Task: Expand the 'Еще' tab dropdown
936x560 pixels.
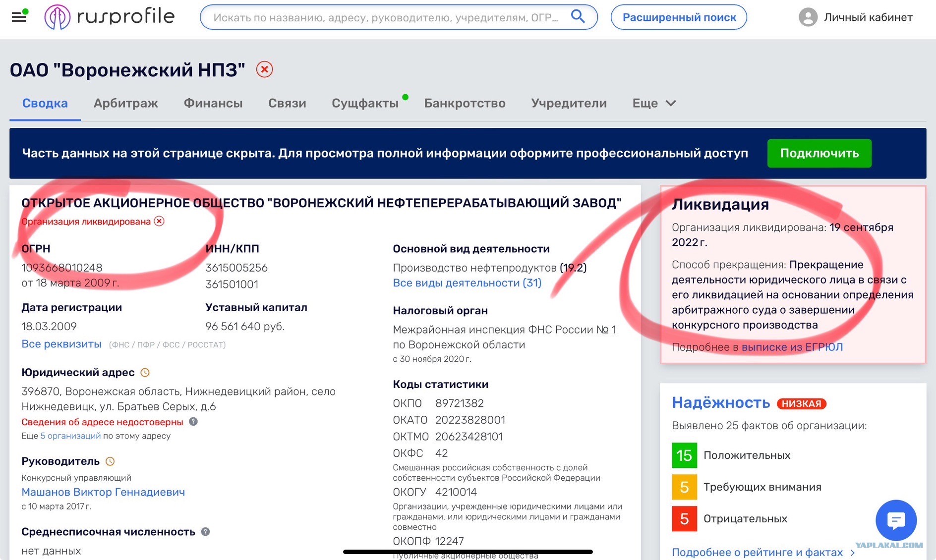Action: coord(654,103)
